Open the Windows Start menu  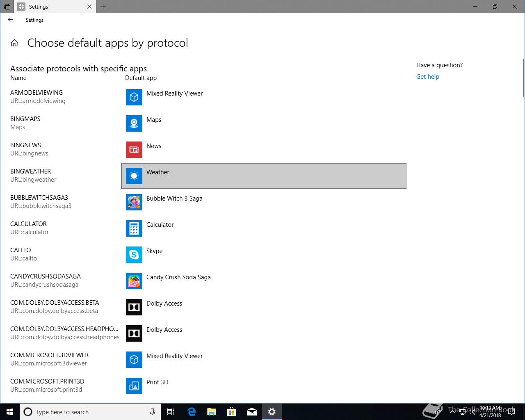click(10, 412)
